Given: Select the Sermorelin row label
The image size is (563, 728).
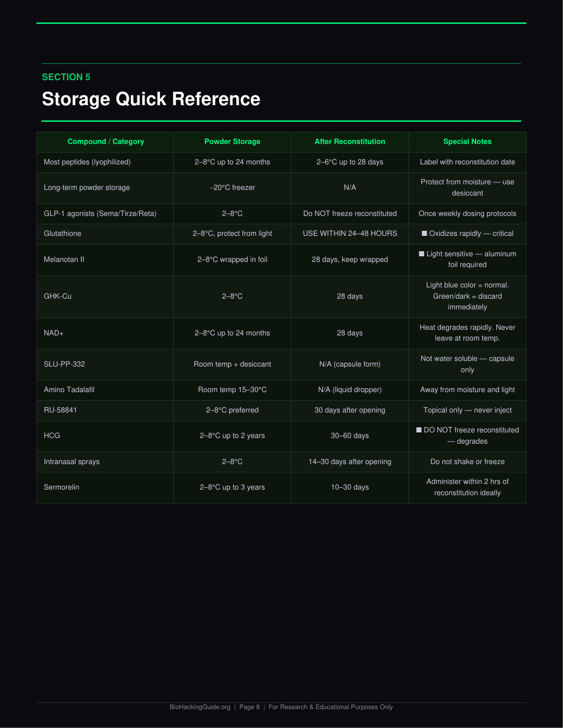Looking at the screenshot, I should coord(61,487).
